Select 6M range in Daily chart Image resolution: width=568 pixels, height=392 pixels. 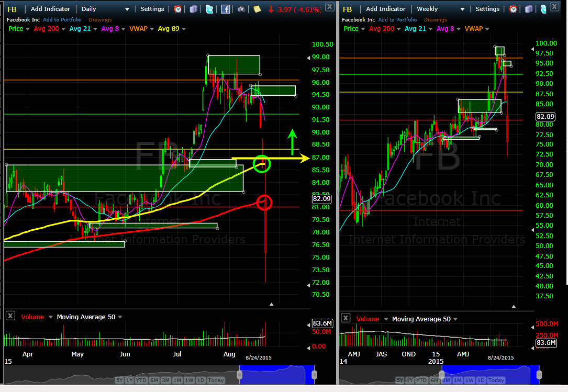tap(154, 380)
